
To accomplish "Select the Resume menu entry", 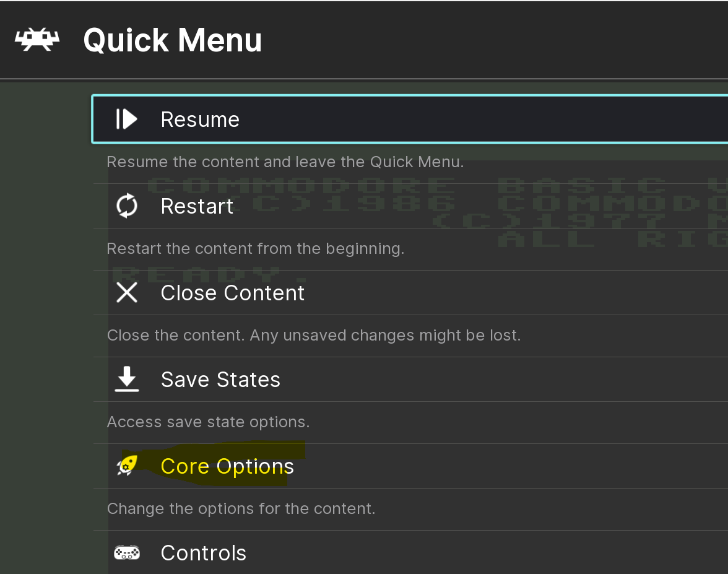I will tap(410, 120).
